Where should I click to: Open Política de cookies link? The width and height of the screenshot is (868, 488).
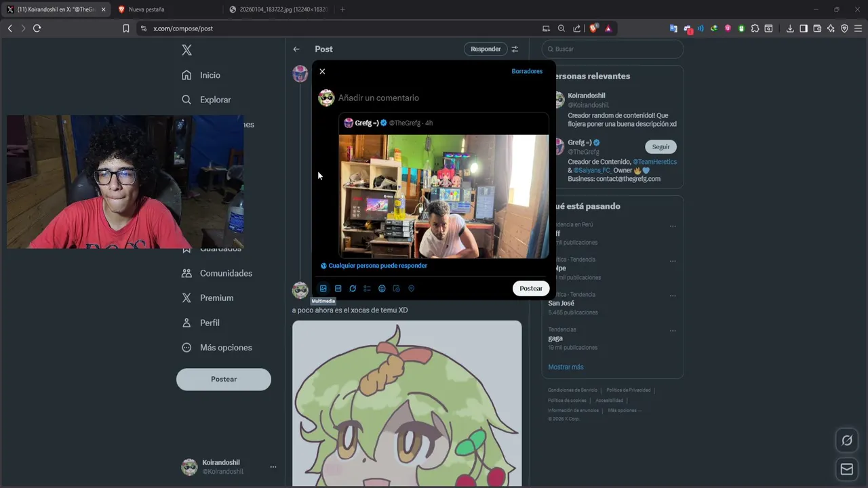pyautogui.click(x=566, y=400)
